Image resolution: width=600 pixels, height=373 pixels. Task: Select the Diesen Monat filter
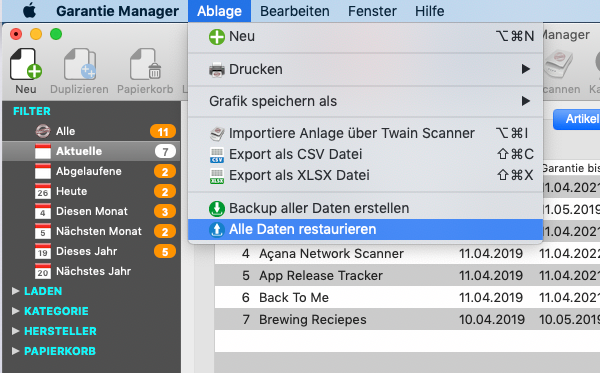click(x=91, y=211)
